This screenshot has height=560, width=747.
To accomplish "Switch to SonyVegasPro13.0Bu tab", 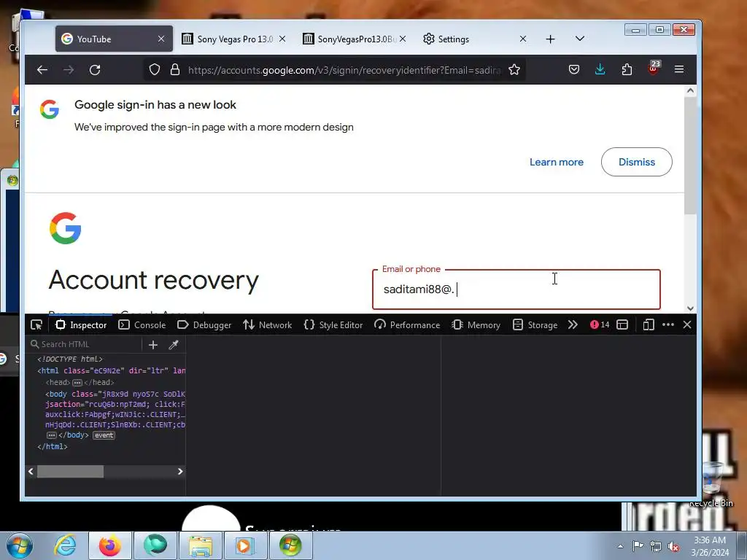I will [x=355, y=39].
